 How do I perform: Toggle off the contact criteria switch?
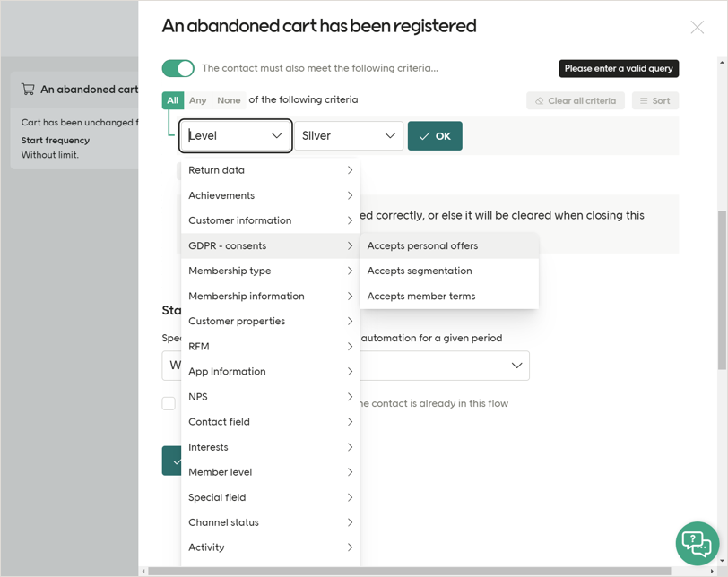pos(178,68)
